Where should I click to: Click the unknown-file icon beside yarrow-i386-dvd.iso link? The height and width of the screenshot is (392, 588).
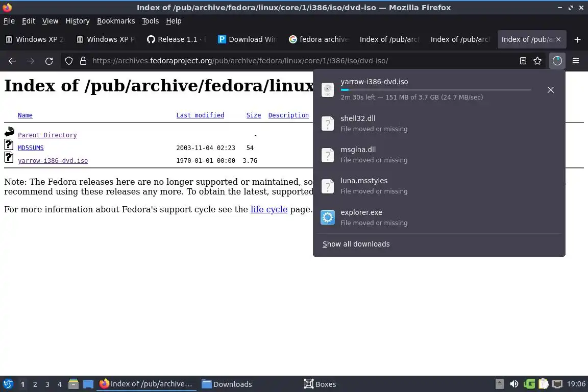9,157
